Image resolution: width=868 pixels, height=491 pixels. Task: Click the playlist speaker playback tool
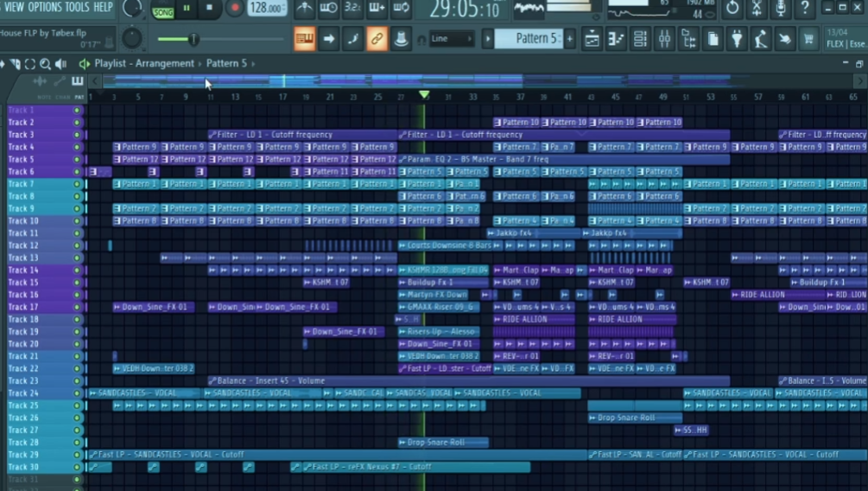point(61,64)
